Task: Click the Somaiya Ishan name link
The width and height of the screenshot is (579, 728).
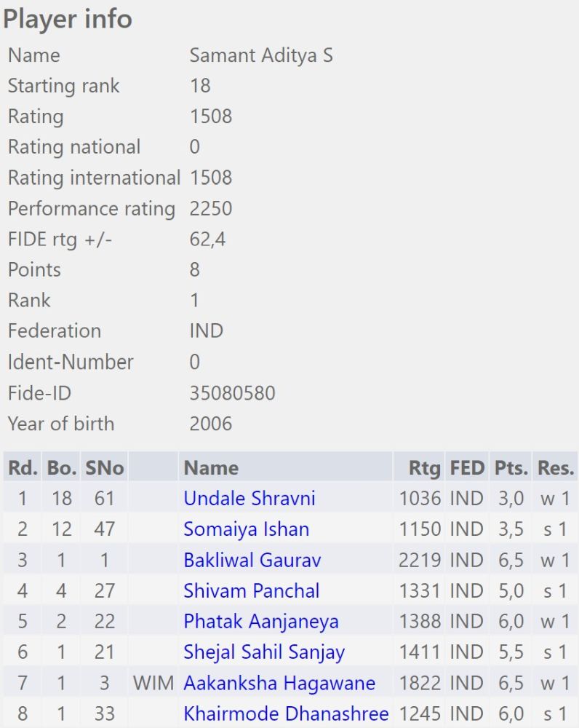Action: click(246, 529)
